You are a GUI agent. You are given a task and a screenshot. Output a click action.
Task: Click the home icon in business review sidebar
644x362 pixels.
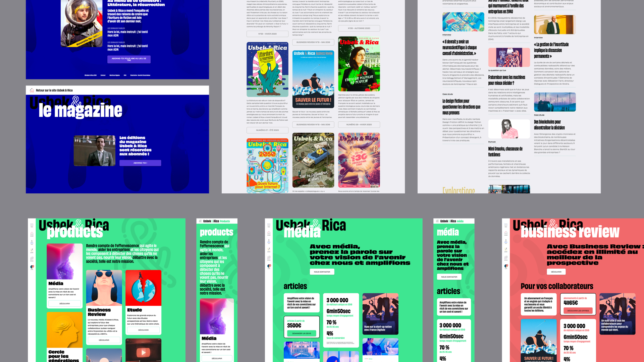[506, 233]
